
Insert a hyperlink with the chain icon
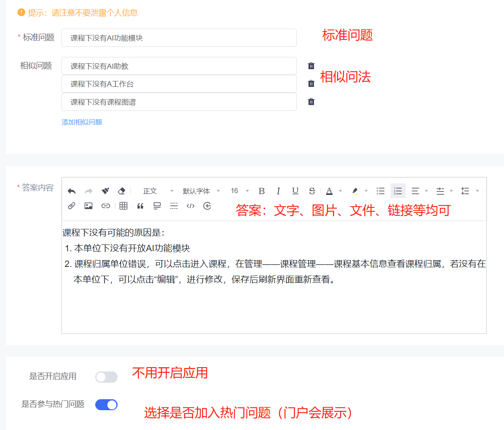pos(105,206)
